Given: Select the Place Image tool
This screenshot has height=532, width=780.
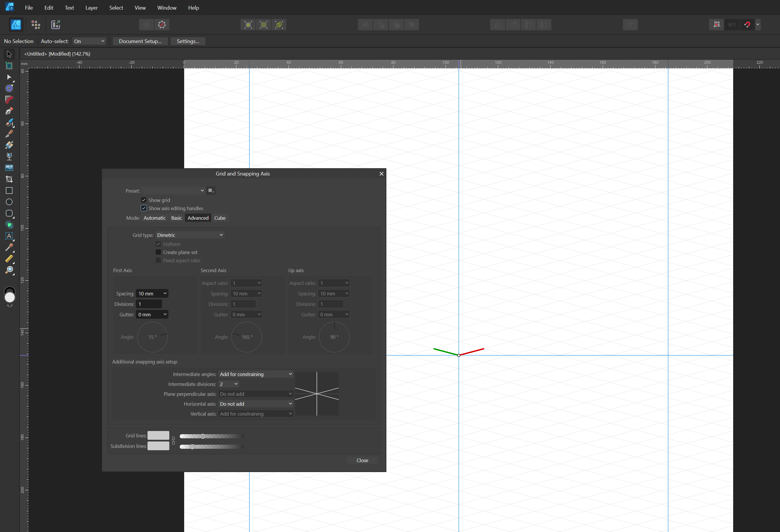Looking at the screenshot, I should (x=9, y=168).
